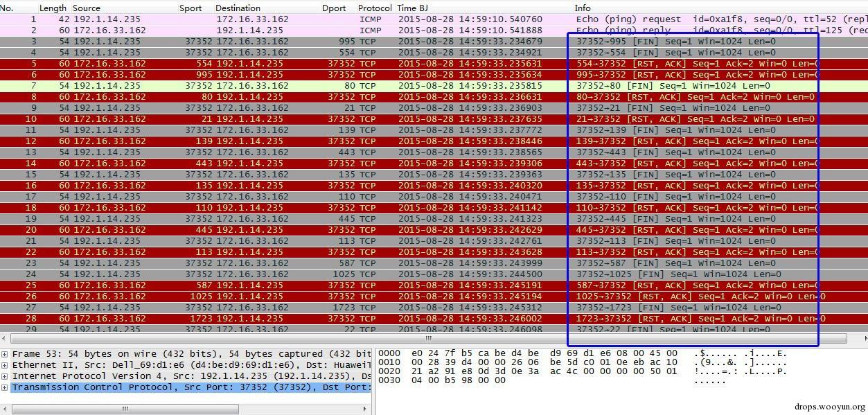The height and width of the screenshot is (415, 868).
Task: Click the packet list horizontal scrollbar thumb
Action: click(427, 339)
